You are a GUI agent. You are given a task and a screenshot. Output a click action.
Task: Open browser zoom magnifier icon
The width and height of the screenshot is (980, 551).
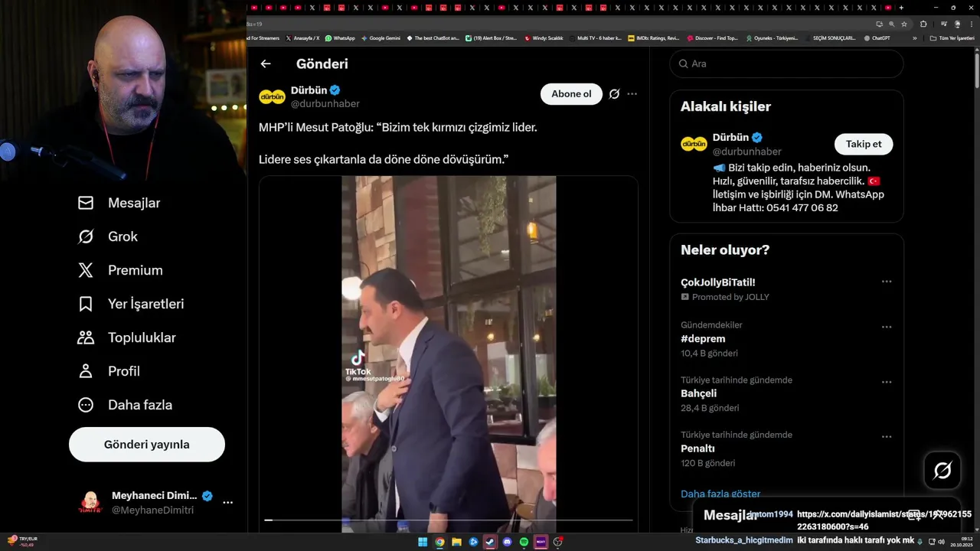click(891, 24)
